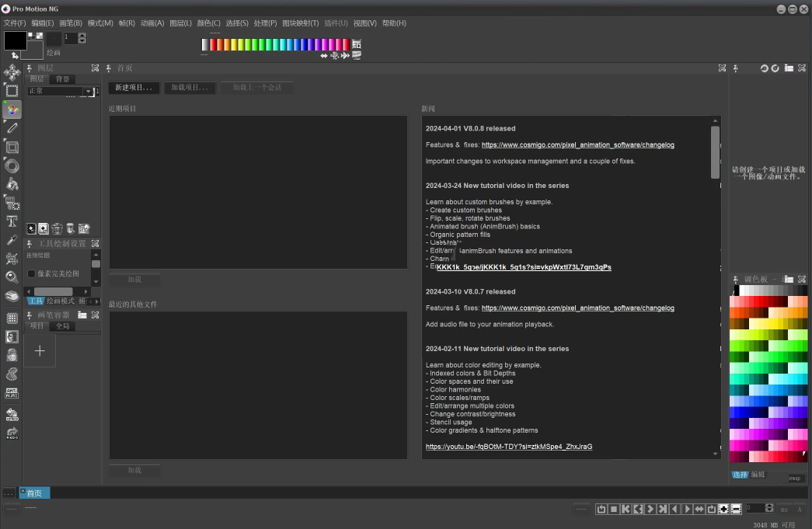Open the 文件(F) menu
Screen dimensions: 812x529
pyautogui.click(x=15, y=23)
